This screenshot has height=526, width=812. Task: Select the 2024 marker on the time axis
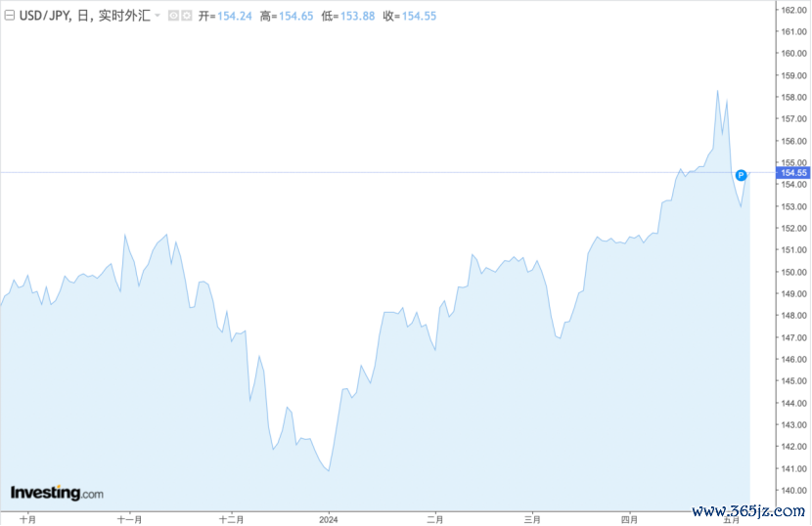[328, 518]
